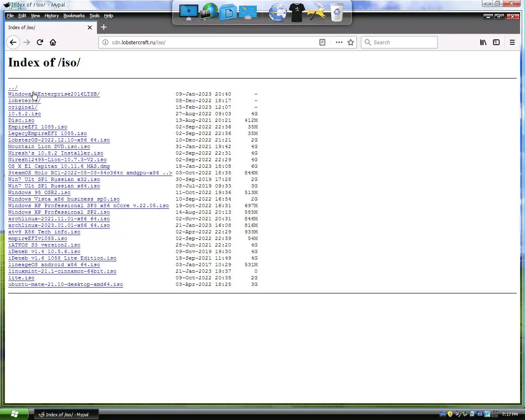Open the lobsteros/ folder link
Screen dimensions: 525x420
click(x=25, y=100)
